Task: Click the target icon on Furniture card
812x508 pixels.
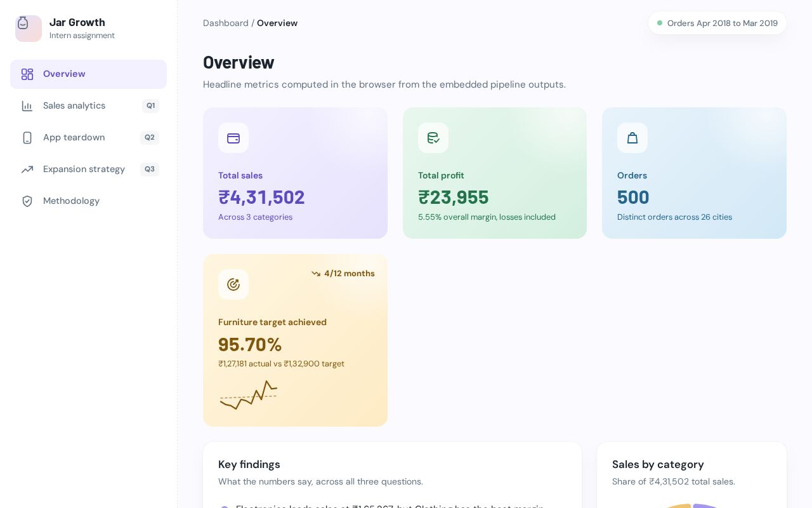Action: coord(233,284)
